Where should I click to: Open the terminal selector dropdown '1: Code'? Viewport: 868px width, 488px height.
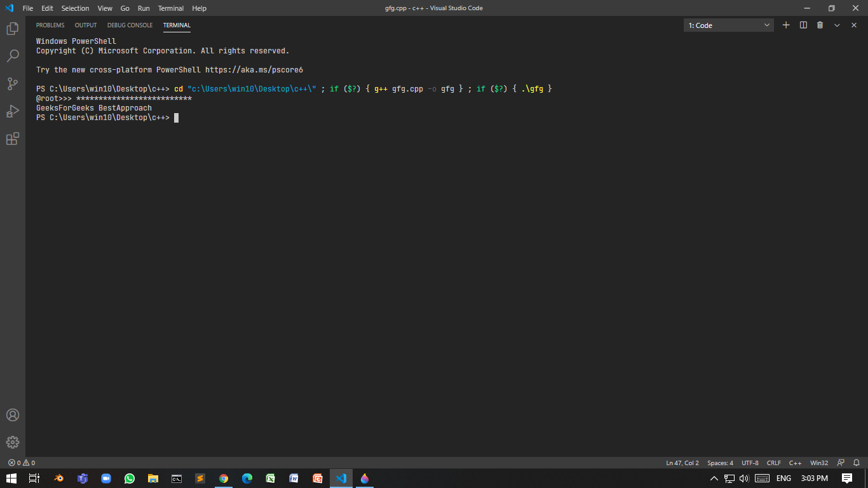click(x=728, y=25)
